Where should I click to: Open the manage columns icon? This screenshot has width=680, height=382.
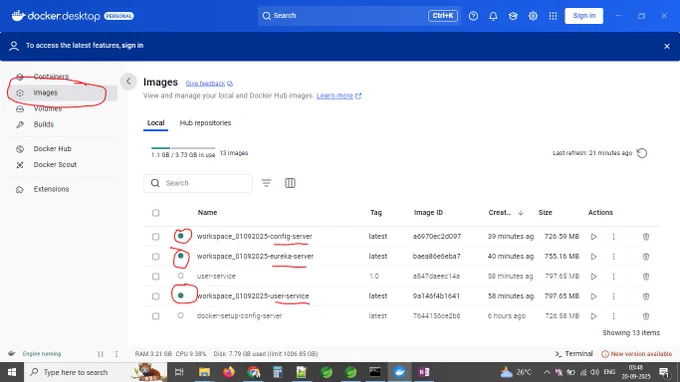coord(290,183)
